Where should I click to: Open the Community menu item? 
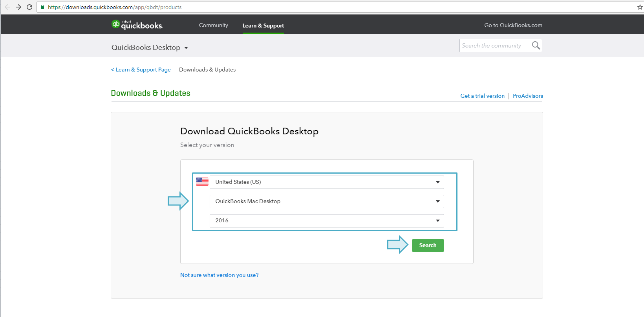[214, 25]
